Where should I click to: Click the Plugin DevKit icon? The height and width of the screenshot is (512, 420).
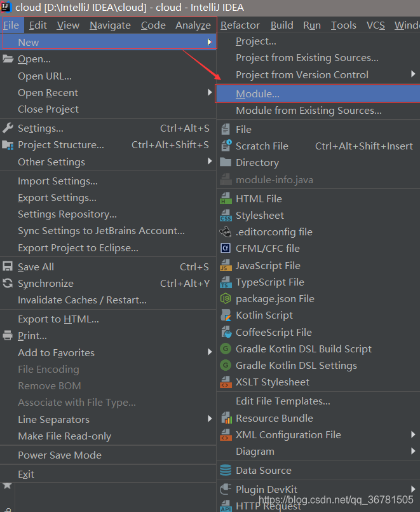pyautogui.click(x=226, y=489)
